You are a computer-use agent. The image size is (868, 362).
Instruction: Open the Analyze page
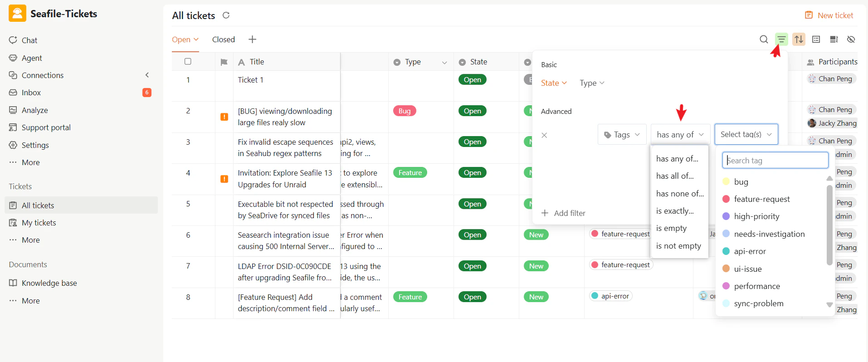[x=35, y=110]
